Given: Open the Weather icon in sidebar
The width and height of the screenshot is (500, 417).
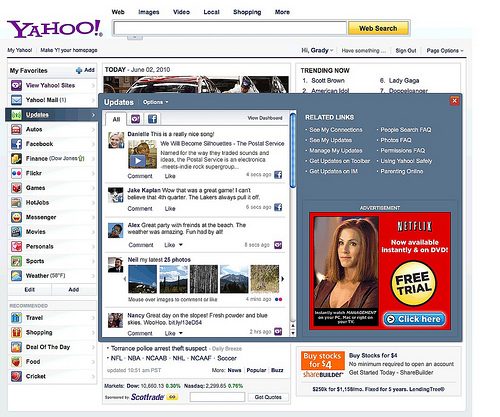Looking at the screenshot, I should click(x=16, y=276).
